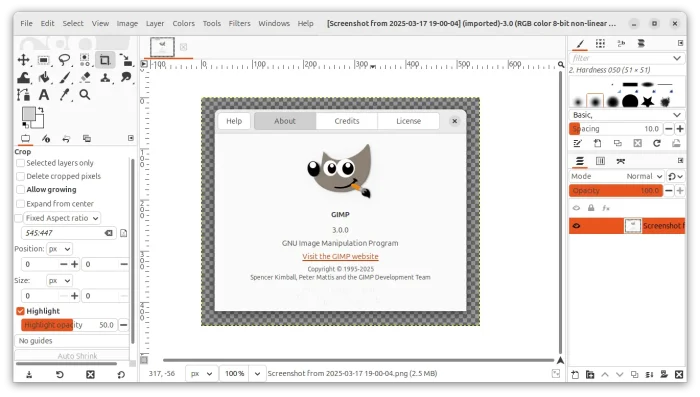Select the Zoom magnifier tool
Image resolution: width=700 pixels, height=397 pixels.
coord(85,95)
